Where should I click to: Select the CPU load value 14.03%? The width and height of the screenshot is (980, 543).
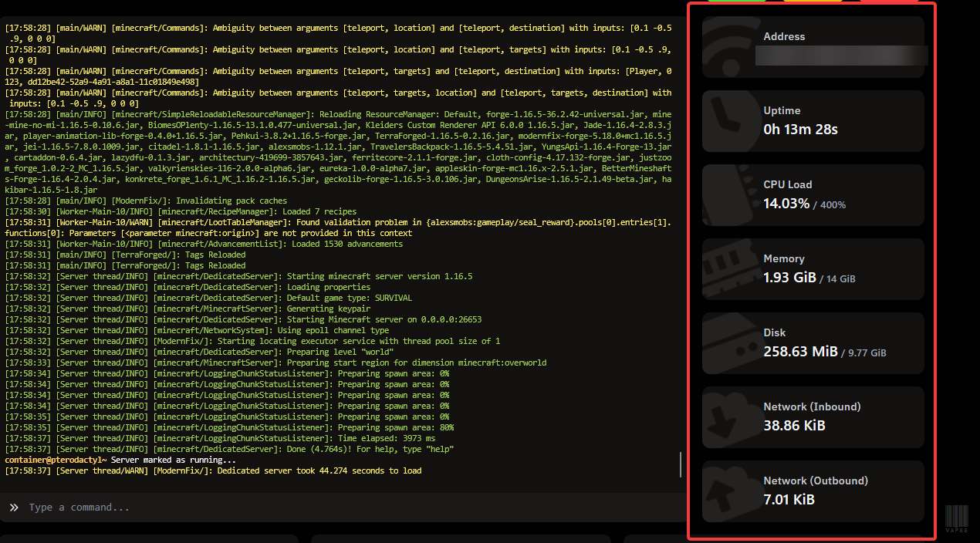786,204
